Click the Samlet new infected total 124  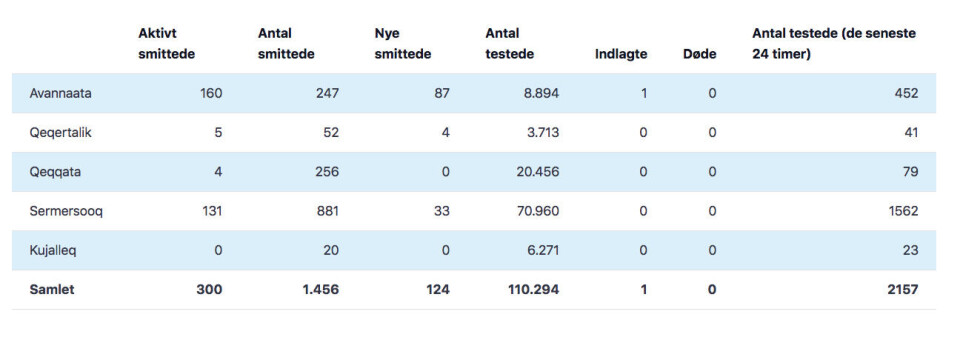point(438,290)
